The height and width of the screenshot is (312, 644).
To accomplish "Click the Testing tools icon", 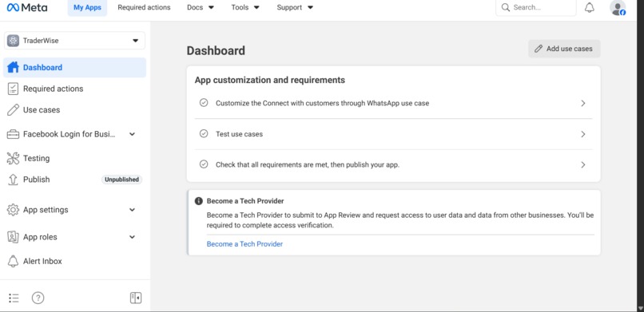I will point(13,158).
